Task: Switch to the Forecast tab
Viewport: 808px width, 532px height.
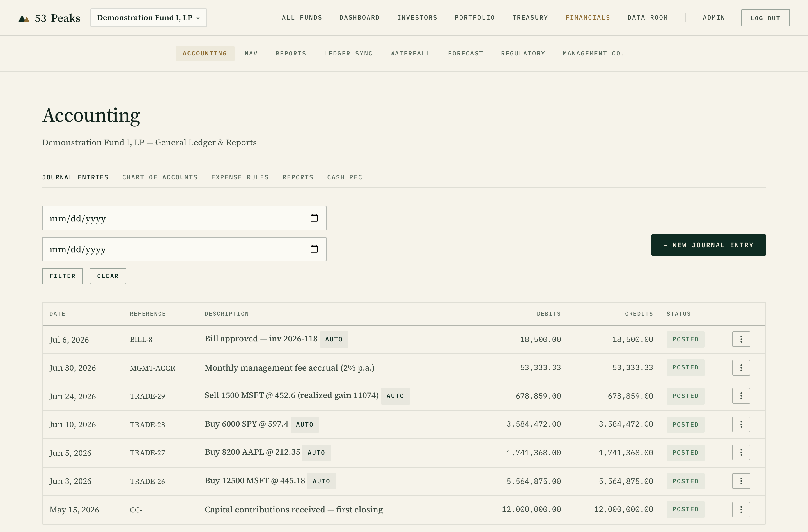Action: 465,54
